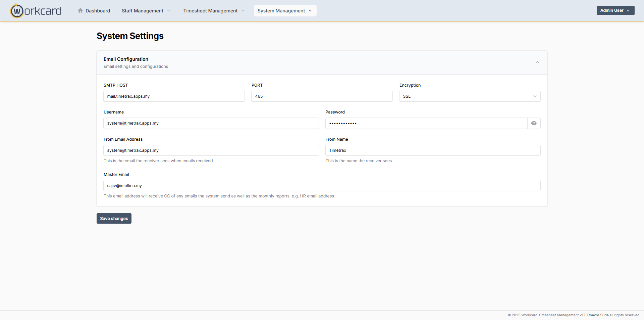This screenshot has width=644, height=320.
Task: Focus the SMTP HOST field
Action: click(x=174, y=96)
